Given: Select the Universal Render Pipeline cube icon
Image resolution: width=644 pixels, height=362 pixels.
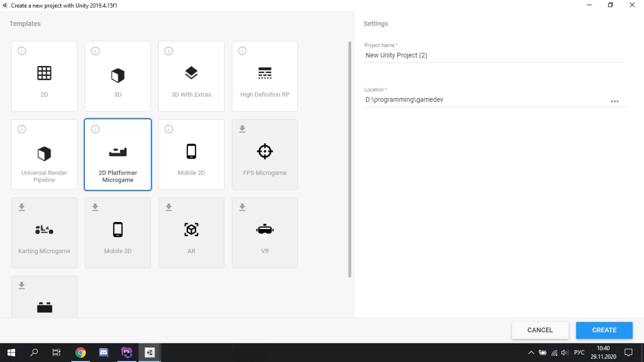Looking at the screenshot, I should 44,154.
